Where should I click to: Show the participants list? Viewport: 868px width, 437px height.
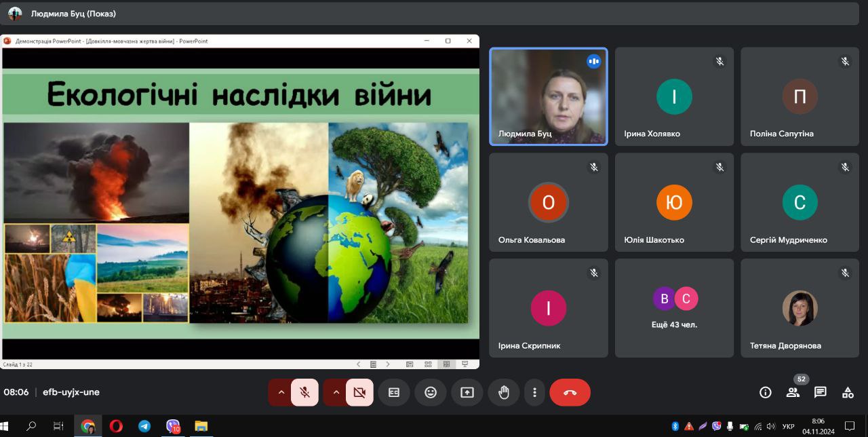[x=793, y=392]
